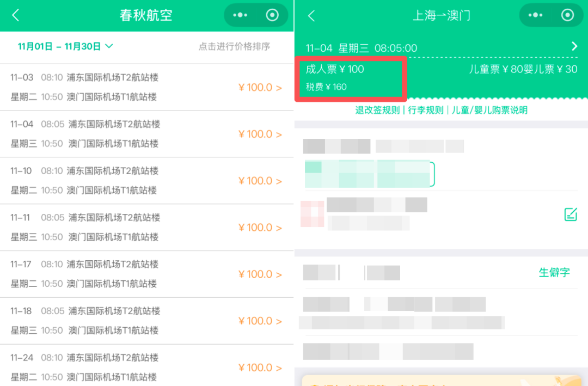Tap the 儿童票 ¥80 婴儿票 ¥30 fare text
The image size is (588, 386).
523,69
